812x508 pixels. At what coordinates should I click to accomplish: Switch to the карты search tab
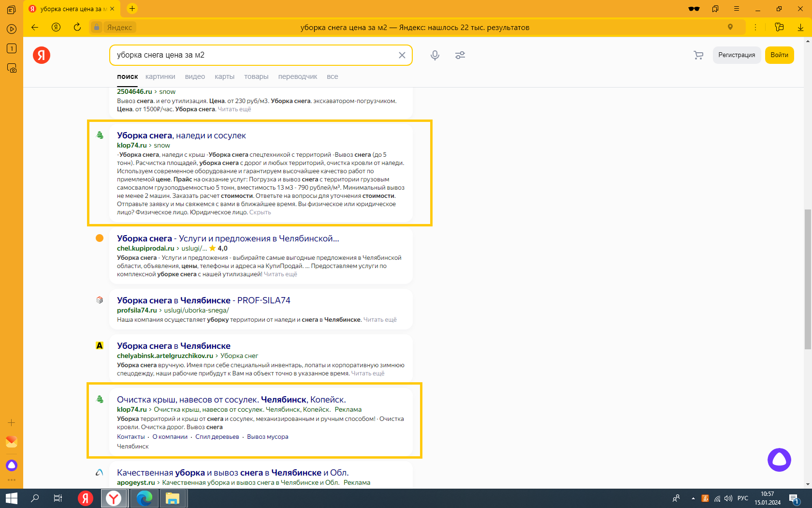pyautogui.click(x=225, y=76)
